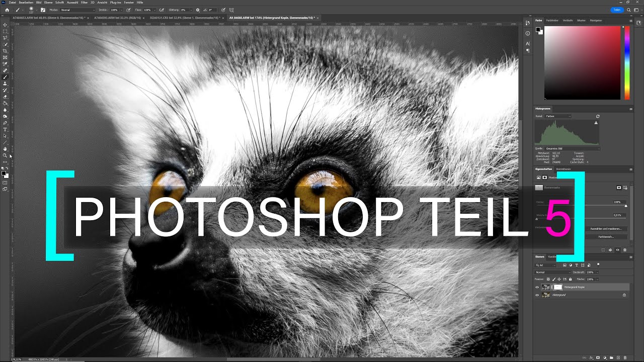Delete layer trash icon in Layers panel
This screenshot has width=644, height=362.
625,357
